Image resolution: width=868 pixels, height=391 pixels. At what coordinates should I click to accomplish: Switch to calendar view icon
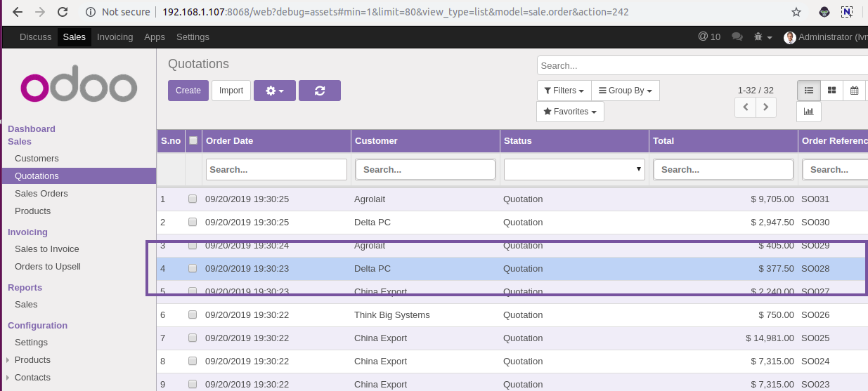(x=854, y=91)
